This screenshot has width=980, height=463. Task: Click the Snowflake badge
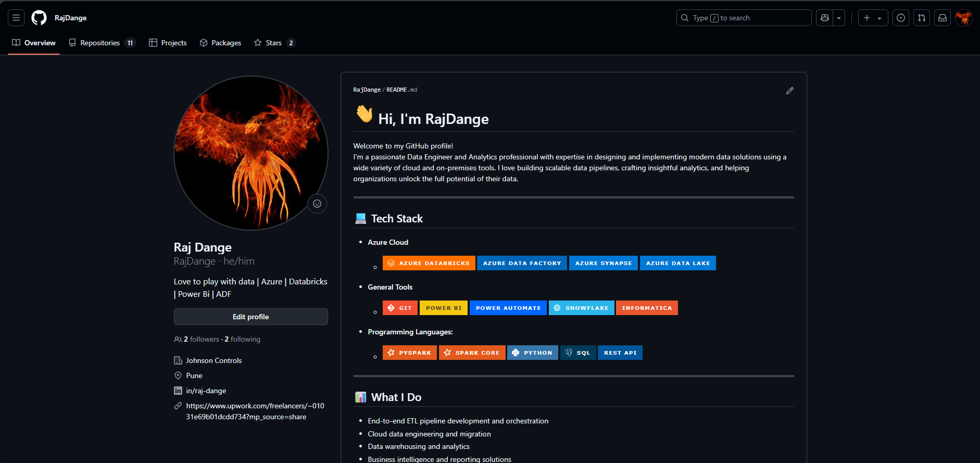coord(582,308)
